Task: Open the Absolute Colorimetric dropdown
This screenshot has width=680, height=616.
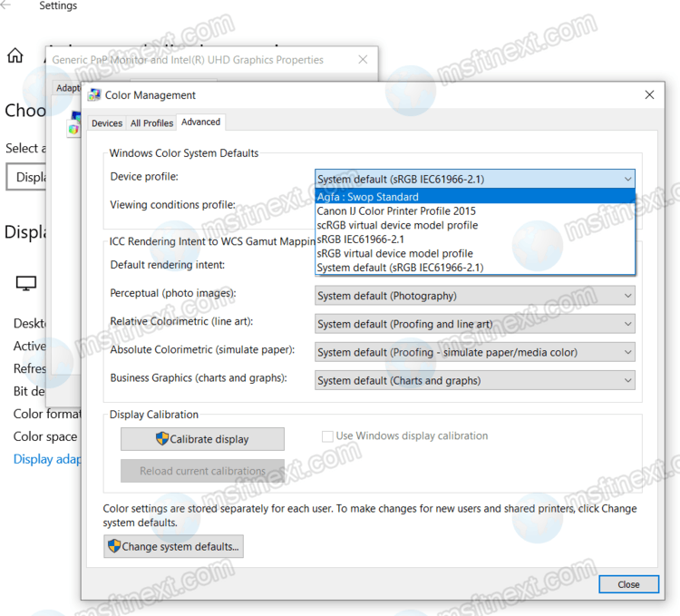Action: 627,352
